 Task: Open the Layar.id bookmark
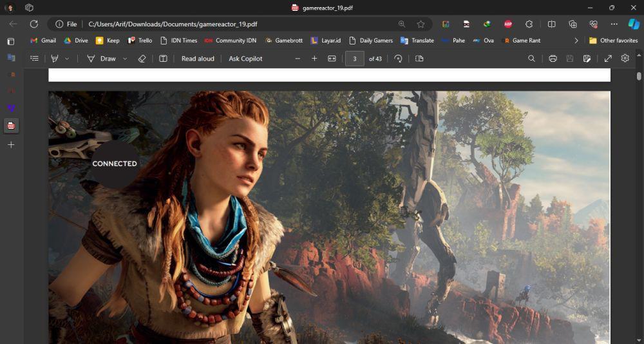pyautogui.click(x=326, y=41)
